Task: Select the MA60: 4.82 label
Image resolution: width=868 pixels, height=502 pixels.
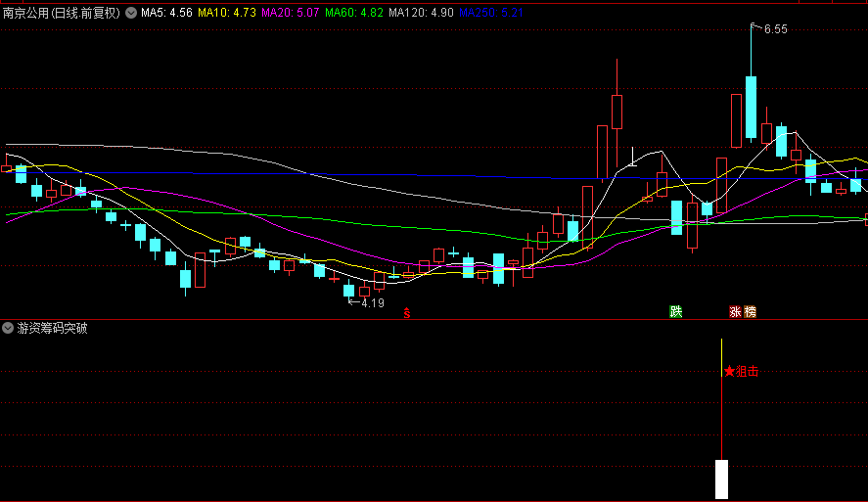Action: [353, 12]
